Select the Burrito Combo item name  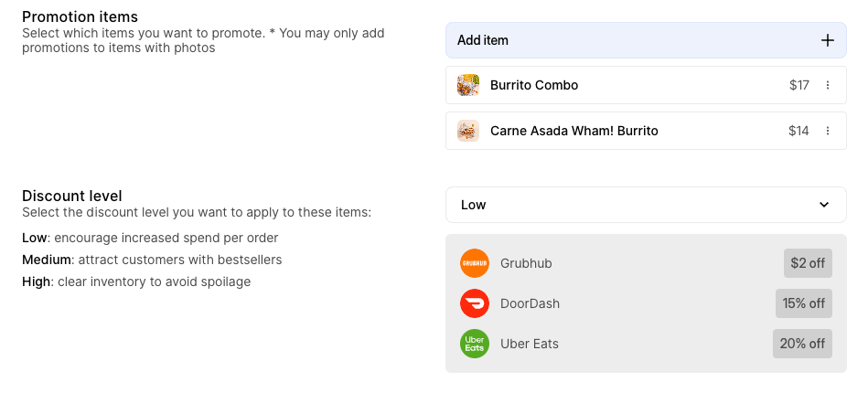[534, 85]
